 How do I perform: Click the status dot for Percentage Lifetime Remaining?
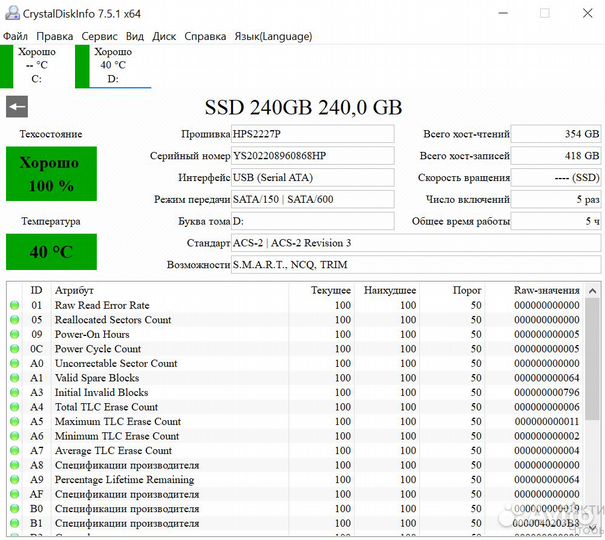pos(15,480)
